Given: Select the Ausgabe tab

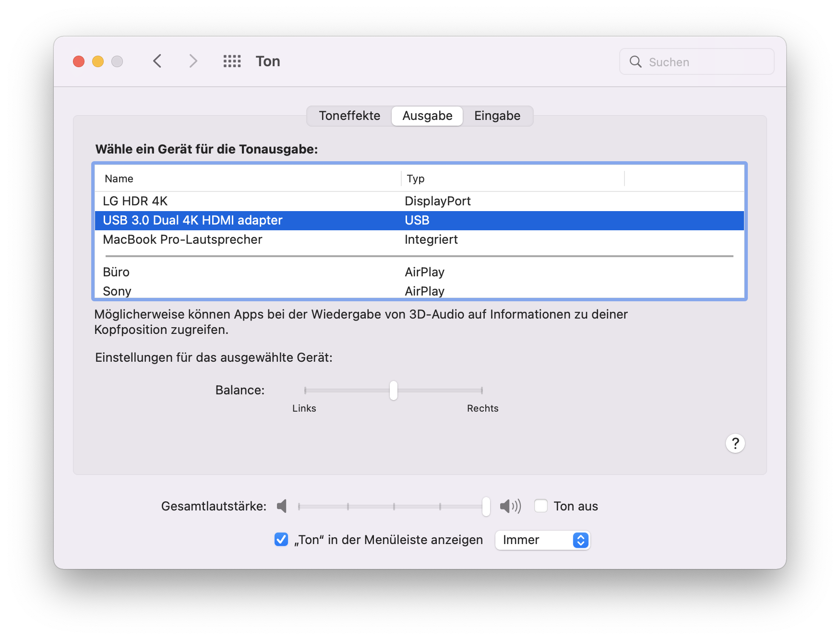Looking at the screenshot, I should (427, 116).
